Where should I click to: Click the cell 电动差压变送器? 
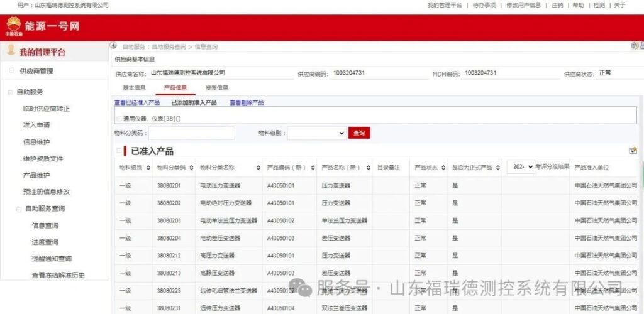click(219, 238)
